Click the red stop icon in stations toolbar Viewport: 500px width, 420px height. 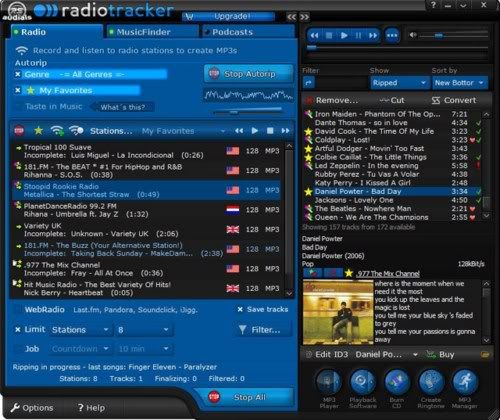click(x=19, y=131)
